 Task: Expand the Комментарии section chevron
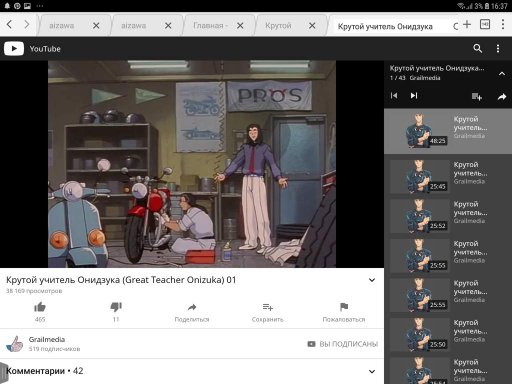(372, 371)
